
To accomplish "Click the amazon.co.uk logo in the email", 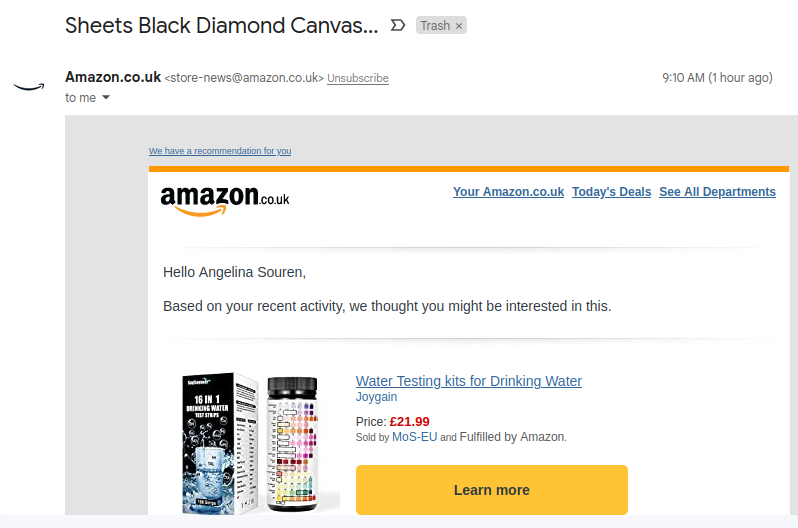I will [224, 198].
